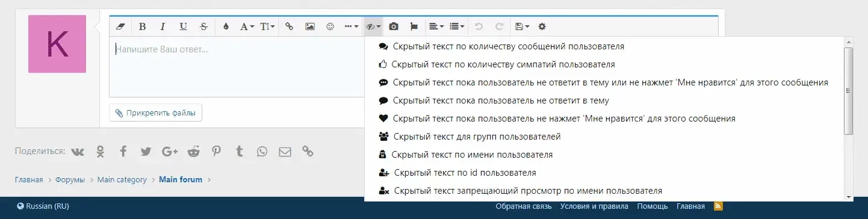Click the scrollbar down arrow in dropdown
The image size is (868, 219).
(x=849, y=197)
